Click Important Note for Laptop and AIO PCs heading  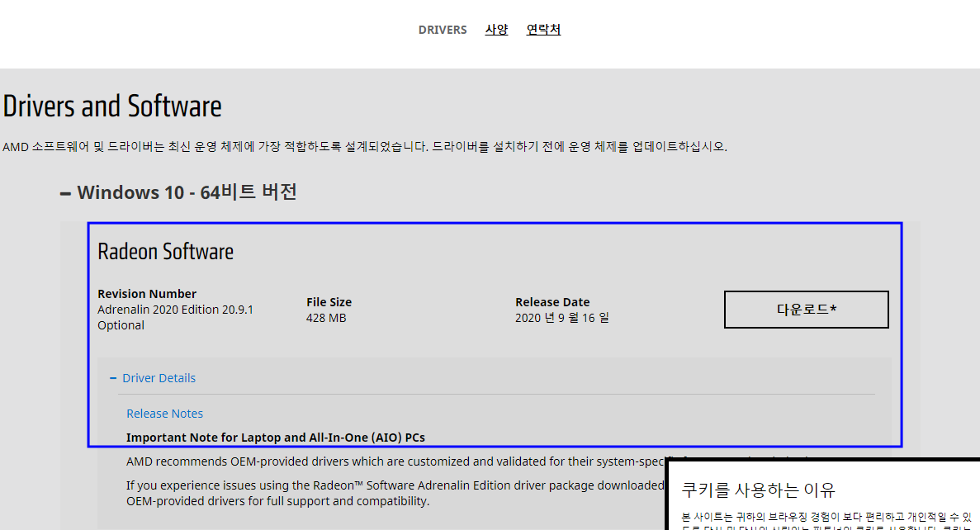tap(276, 438)
